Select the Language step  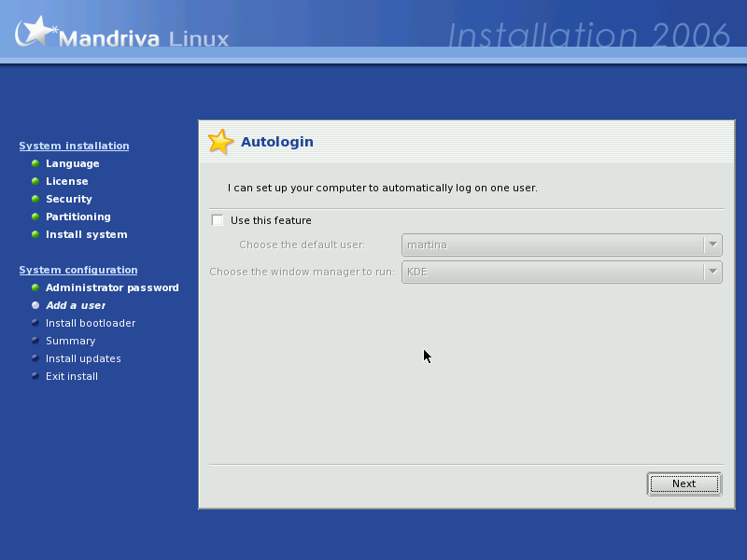73,163
